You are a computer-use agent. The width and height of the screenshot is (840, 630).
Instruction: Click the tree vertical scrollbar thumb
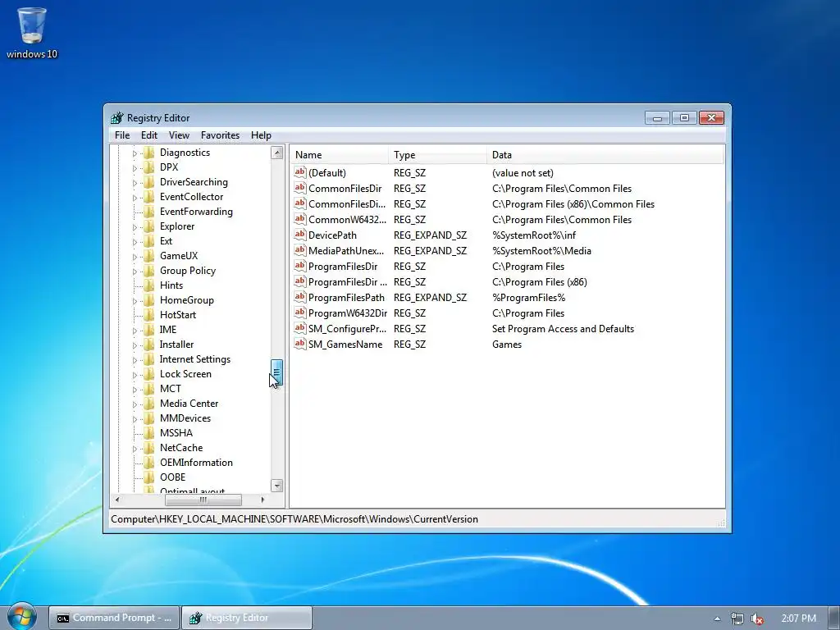click(x=276, y=372)
